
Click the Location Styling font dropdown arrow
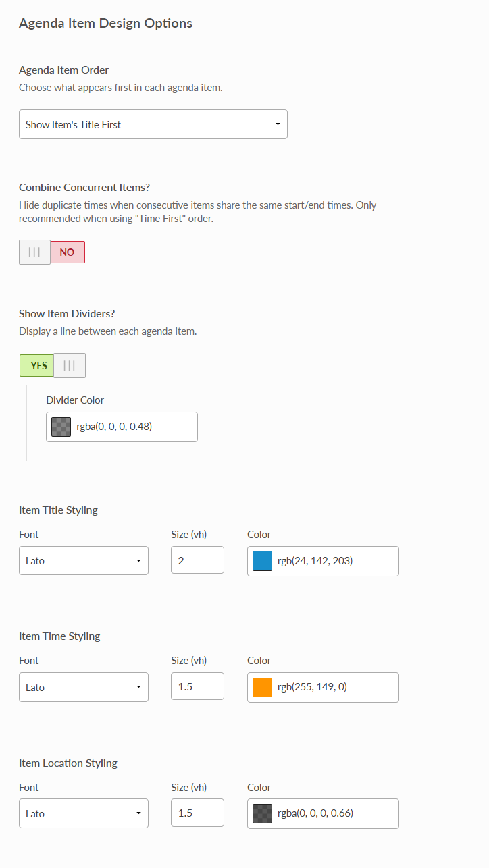[138, 813]
